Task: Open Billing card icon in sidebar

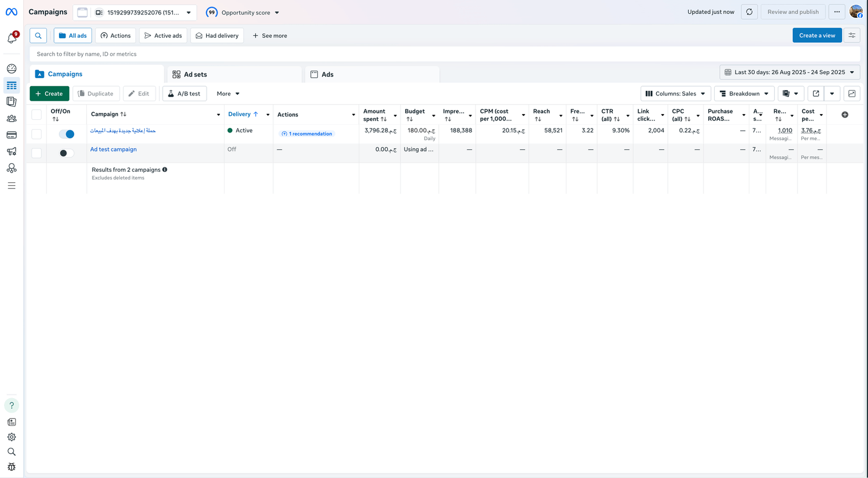Action: pyautogui.click(x=12, y=135)
